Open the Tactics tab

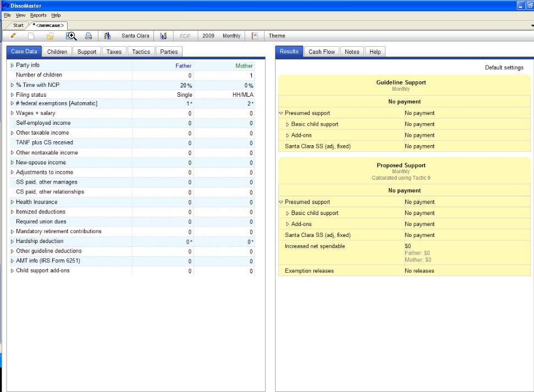pos(141,52)
